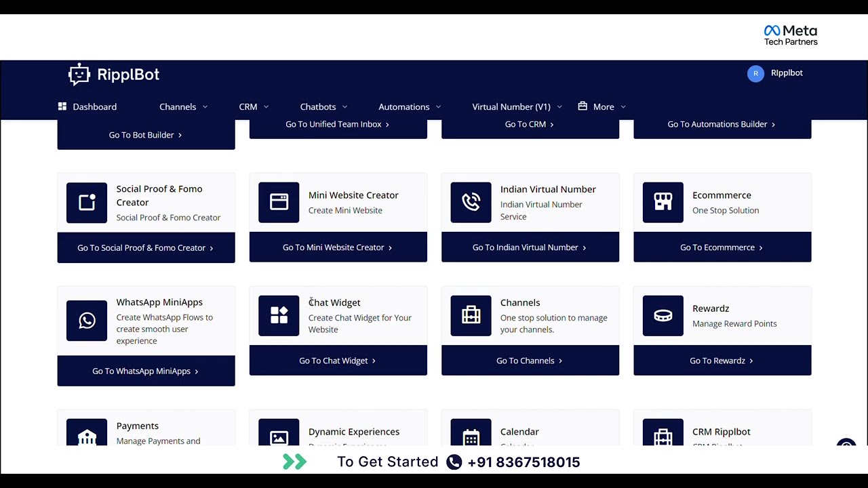Click the Meta Tech Partners logo
The width and height of the screenshot is (868, 488).
(x=791, y=35)
